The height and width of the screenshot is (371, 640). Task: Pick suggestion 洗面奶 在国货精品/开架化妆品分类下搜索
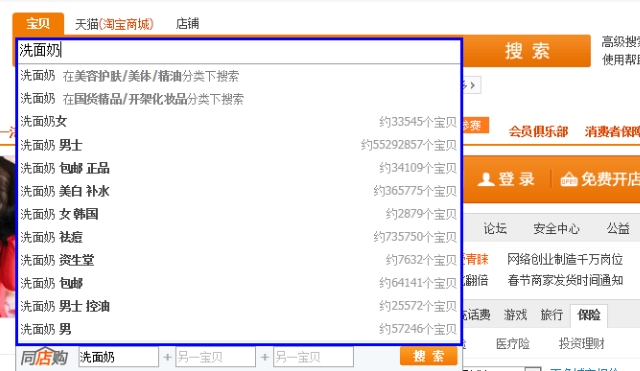pos(239,99)
